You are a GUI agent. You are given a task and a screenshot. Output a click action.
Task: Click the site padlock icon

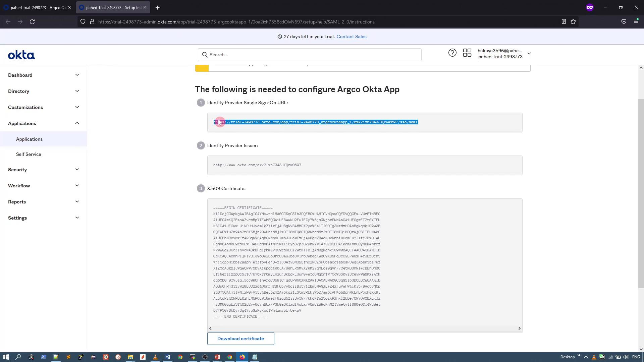pyautogui.click(x=92, y=22)
